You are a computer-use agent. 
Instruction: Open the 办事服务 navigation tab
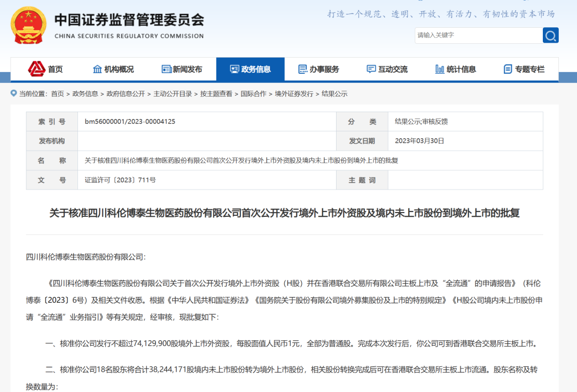pos(318,69)
